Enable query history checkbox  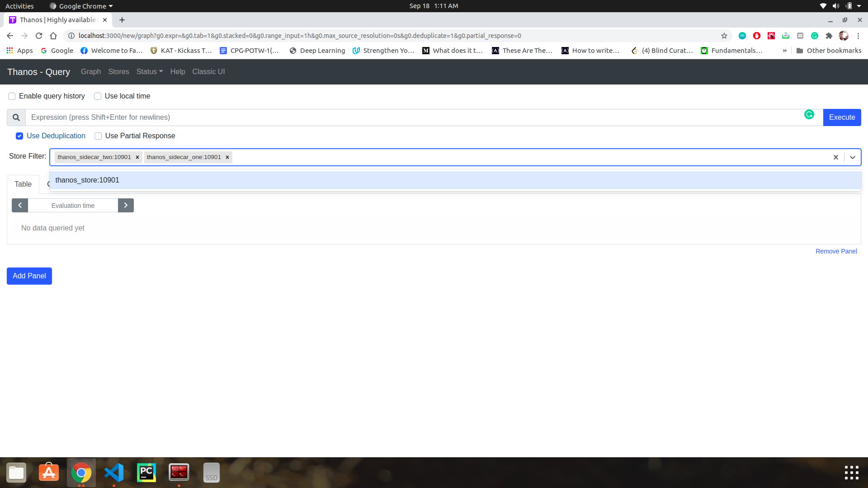12,96
